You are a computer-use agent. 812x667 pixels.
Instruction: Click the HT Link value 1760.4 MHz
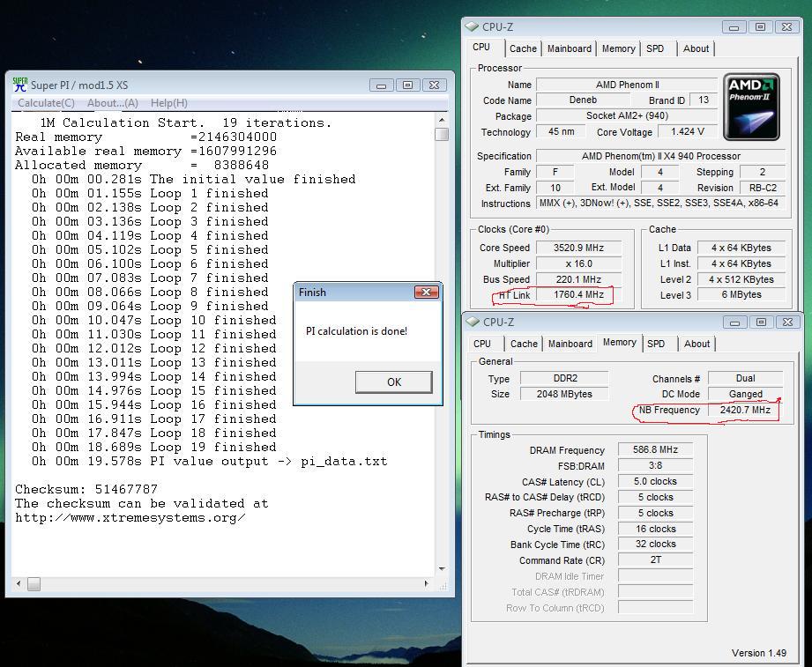click(578, 294)
